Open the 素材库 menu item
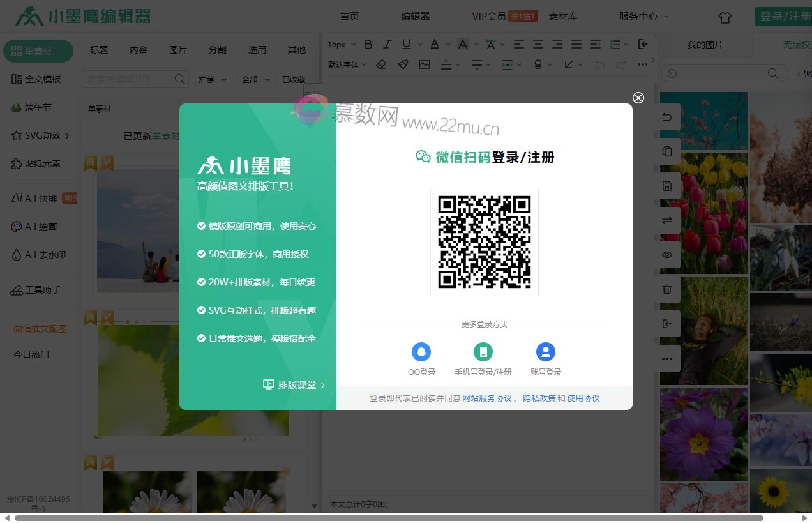 click(x=562, y=16)
